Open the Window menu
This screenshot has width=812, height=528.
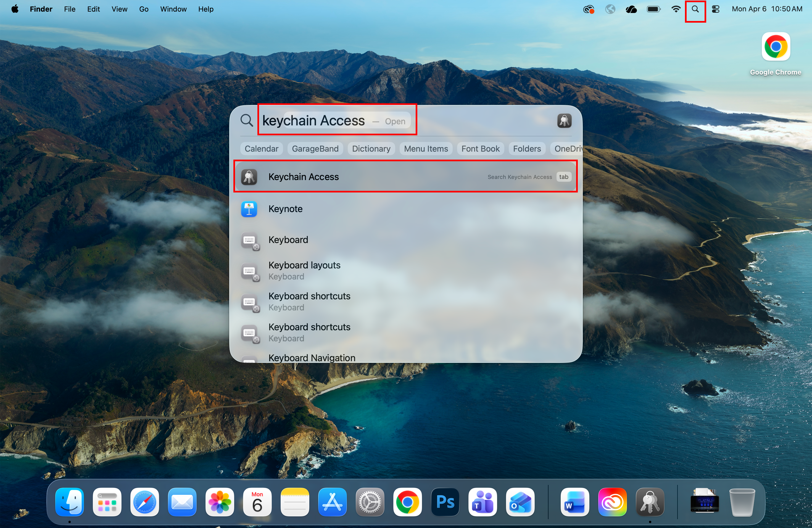pyautogui.click(x=173, y=9)
